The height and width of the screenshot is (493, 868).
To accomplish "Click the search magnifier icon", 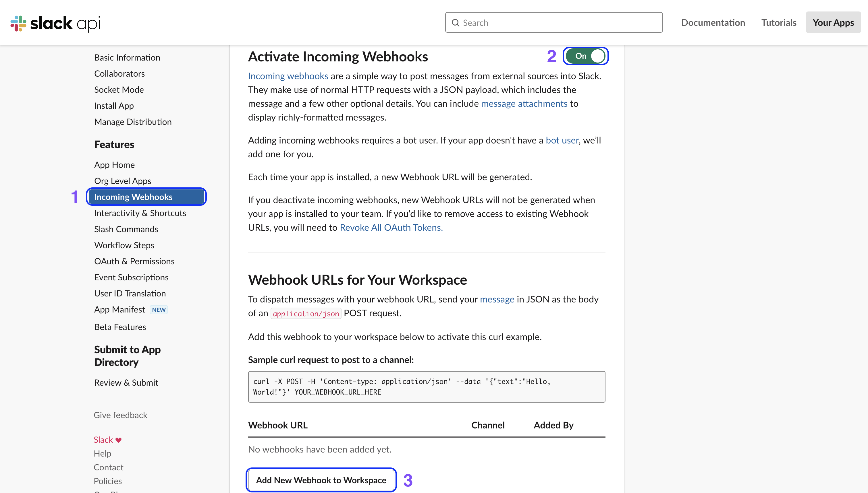I will (456, 23).
